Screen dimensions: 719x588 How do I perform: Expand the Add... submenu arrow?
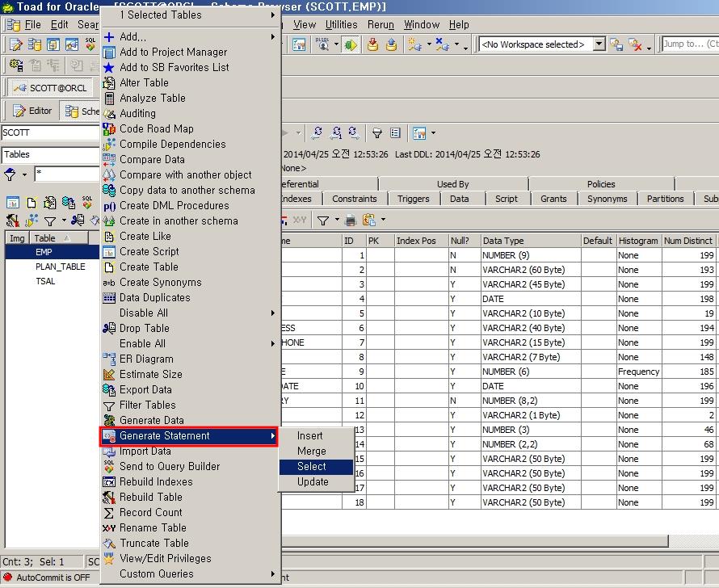click(273, 36)
